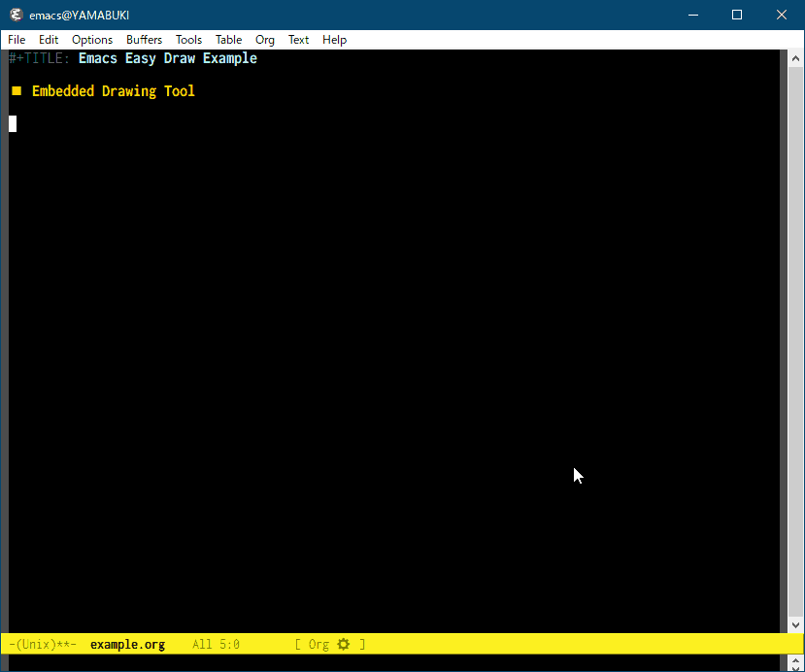This screenshot has width=805, height=672.
Task: Click the #+TITLE: keyword
Action: click(x=39, y=58)
